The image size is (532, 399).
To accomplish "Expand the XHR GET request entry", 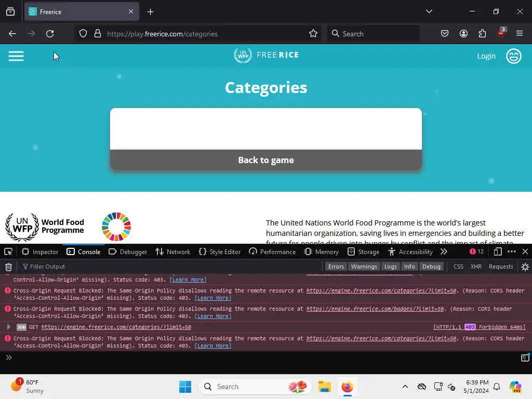I will point(8,327).
